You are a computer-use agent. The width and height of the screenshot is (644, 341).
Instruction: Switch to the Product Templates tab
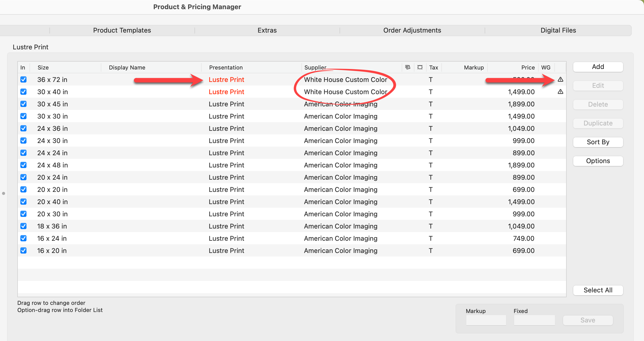click(x=122, y=30)
